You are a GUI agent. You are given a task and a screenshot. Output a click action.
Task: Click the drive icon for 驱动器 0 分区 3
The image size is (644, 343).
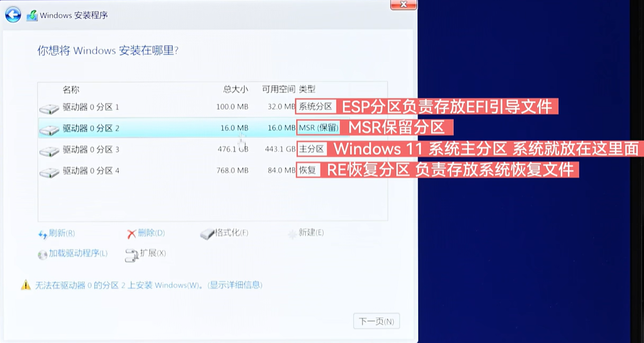pos(49,151)
